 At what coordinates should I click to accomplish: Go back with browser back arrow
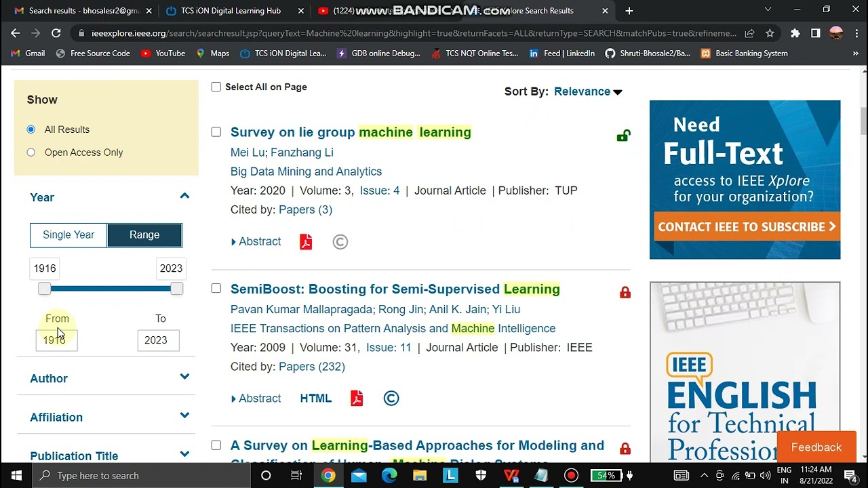pyautogui.click(x=16, y=33)
